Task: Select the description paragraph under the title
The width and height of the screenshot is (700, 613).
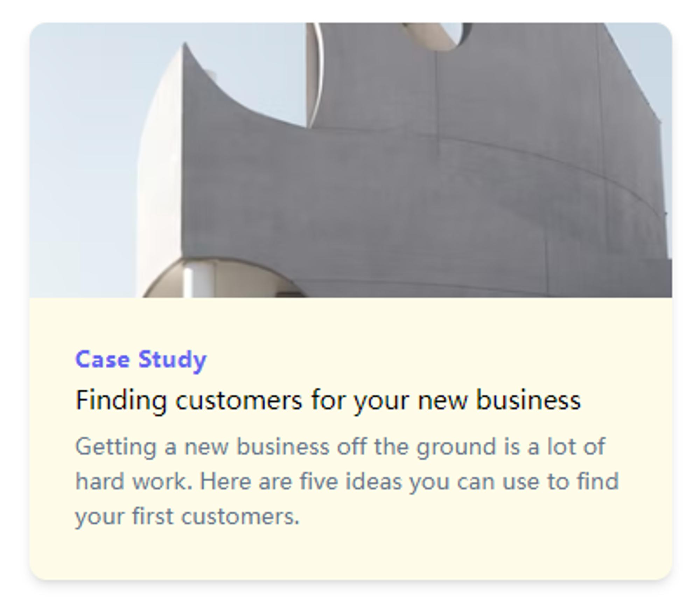Action: click(x=347, y=481)
